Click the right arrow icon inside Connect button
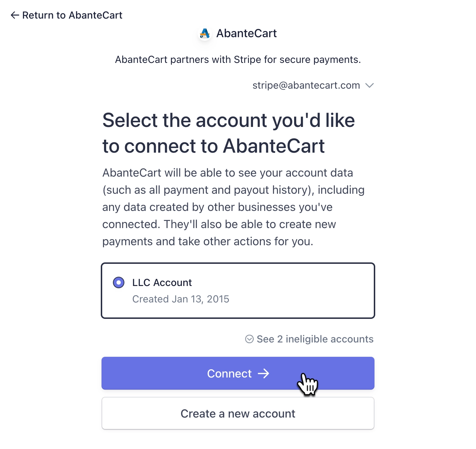Image resolution: width=476 pixels, height=449 pixels. 264,374
